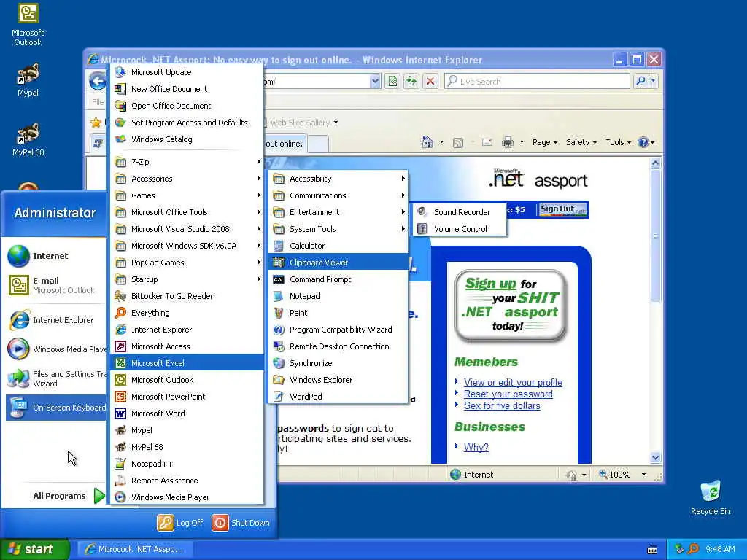Select Command Prompt menu entry
Viewport: 747px width, 560px height.
[338, 279]
